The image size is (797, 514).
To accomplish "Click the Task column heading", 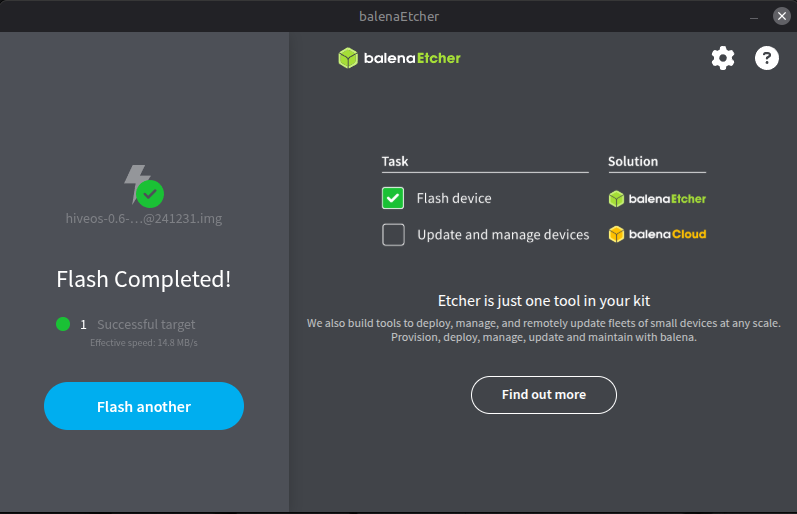I will click(x=395, y=161).
